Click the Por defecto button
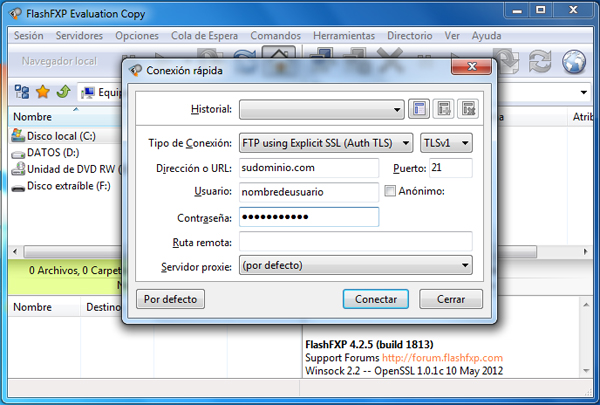This screenshot has height=405, width=600. click(171, 299)
